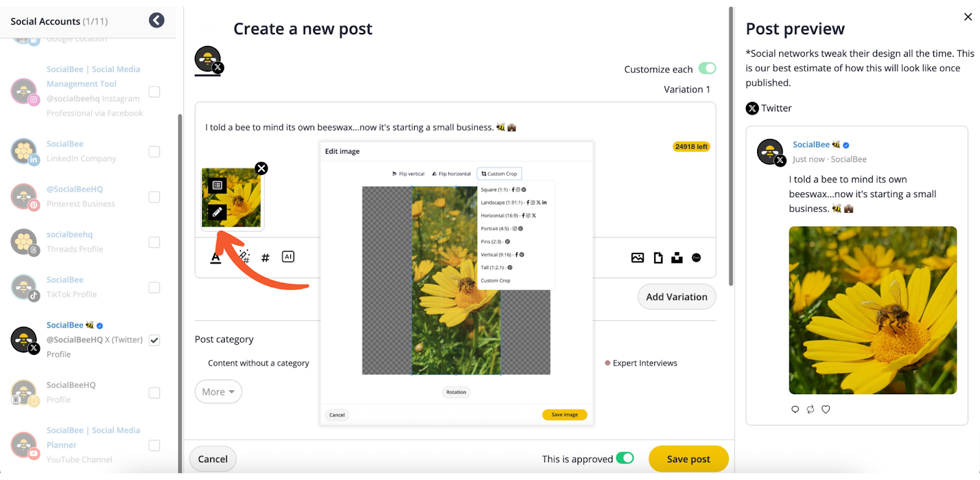This screenshot has width=980, height=480.
Task: Click the pencil edit icon on image thumbnail
Action: 217,212
